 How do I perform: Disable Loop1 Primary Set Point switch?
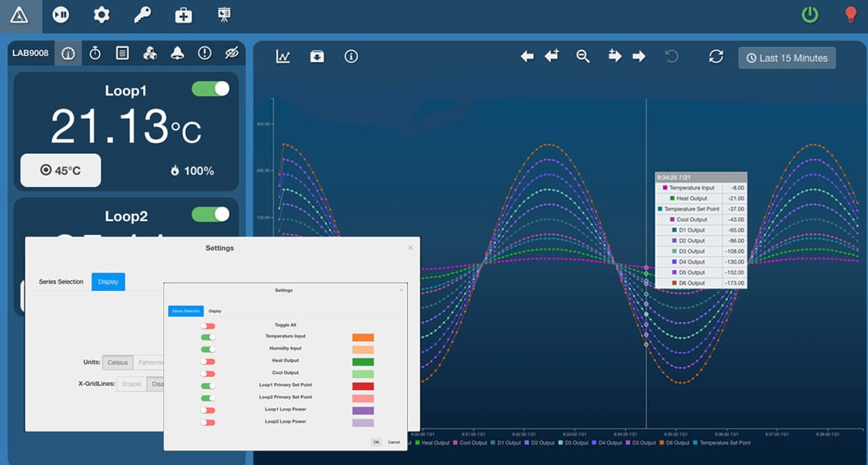(207, 386)
